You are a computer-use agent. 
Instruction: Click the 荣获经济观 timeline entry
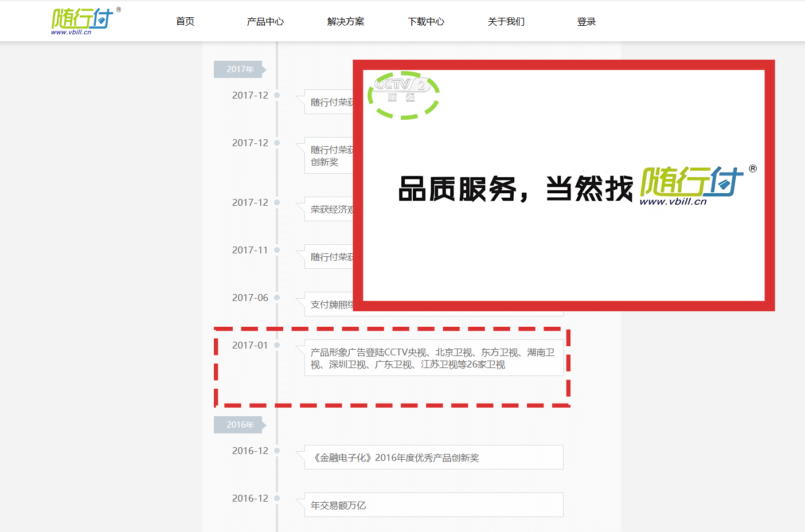tap(329, 209)
